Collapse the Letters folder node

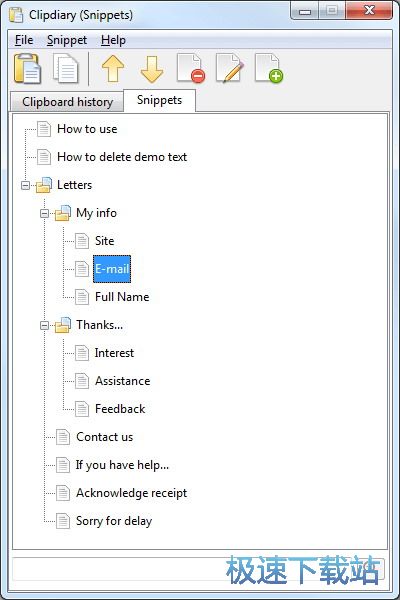(25, 186)
